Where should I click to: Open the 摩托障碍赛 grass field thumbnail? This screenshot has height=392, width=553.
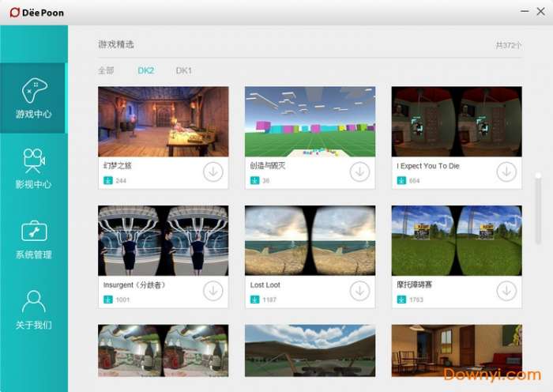457,240
